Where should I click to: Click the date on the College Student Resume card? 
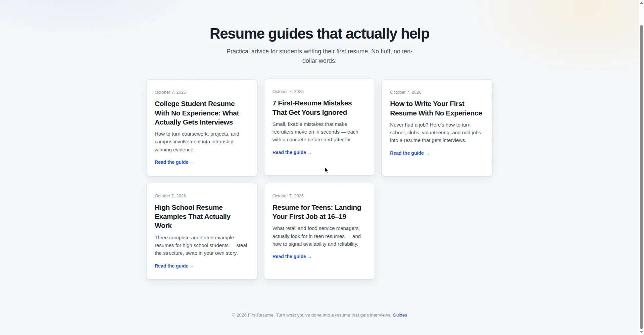[170, 92]
